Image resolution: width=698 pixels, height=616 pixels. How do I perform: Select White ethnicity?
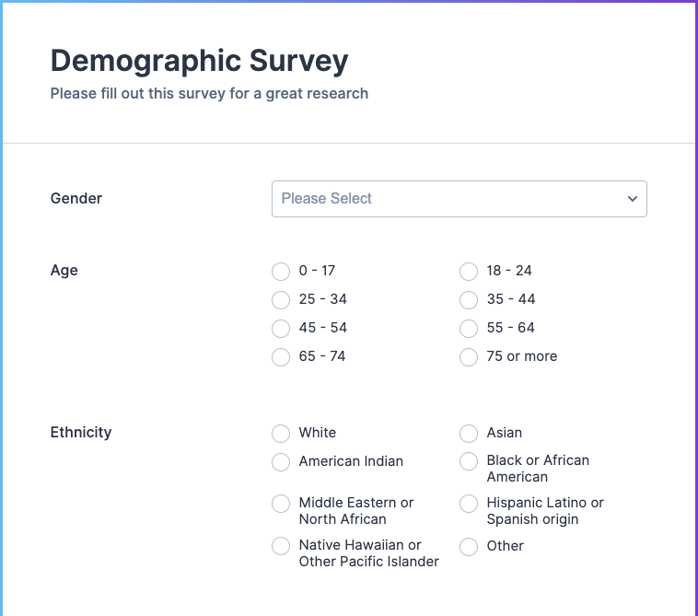coord(281,434)
